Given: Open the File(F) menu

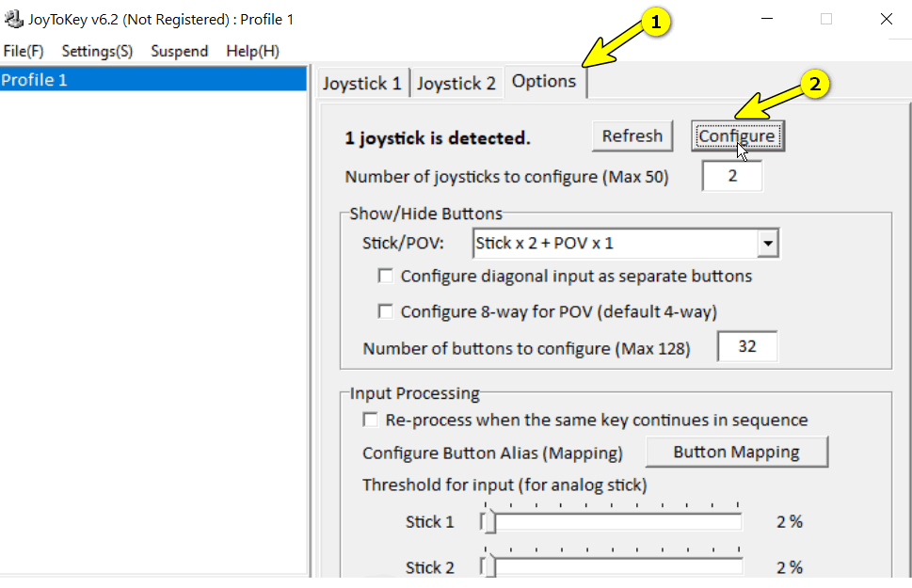Looking at the screenshot, I should click(x=24, y=51).
